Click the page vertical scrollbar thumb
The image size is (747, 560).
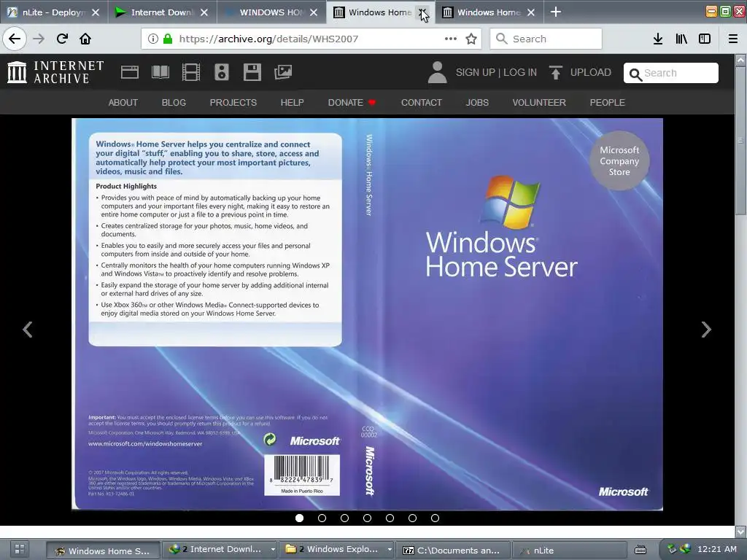coord(740,141)
